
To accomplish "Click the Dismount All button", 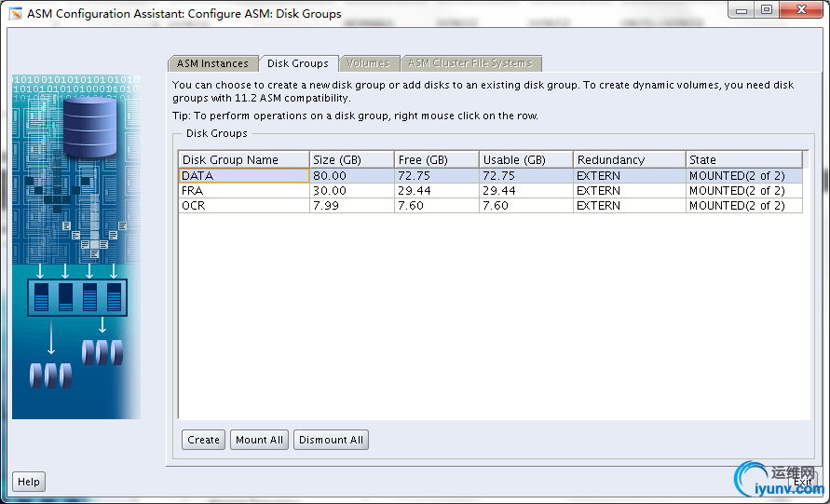I will point(331,440).
